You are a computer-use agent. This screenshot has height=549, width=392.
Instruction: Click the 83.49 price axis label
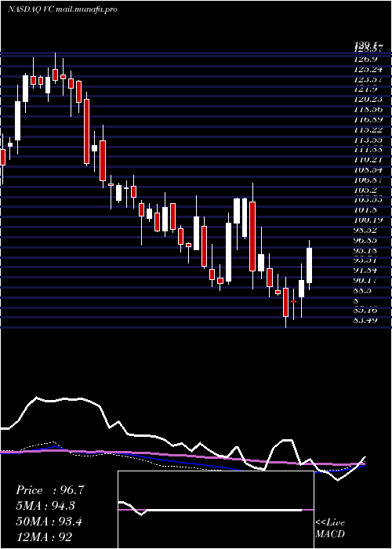click(x=366, y=320)
